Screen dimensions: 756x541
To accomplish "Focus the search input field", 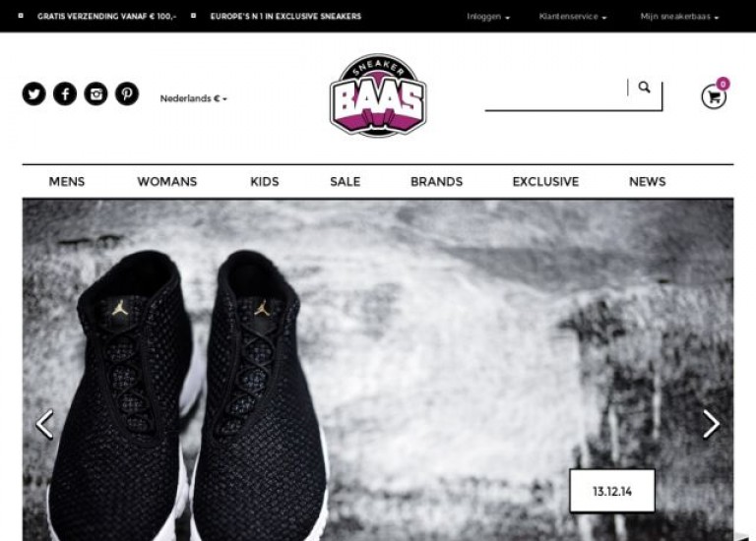I will coord(556,94).
